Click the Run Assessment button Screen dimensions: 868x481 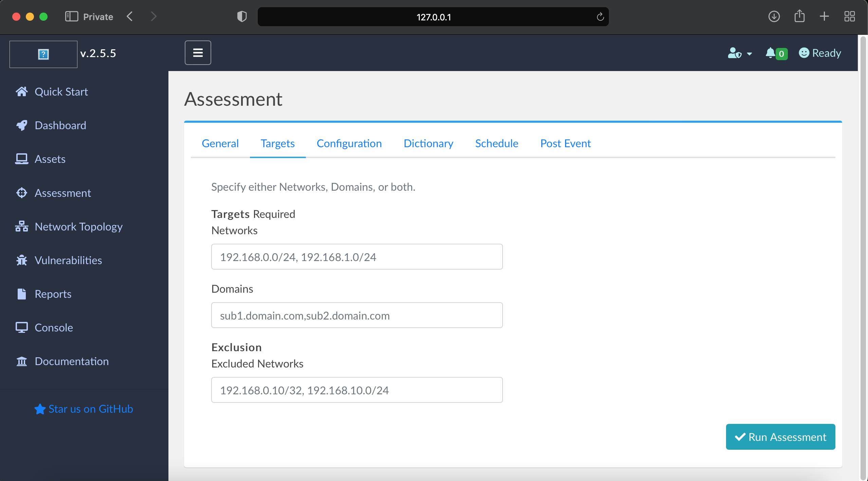780,437
